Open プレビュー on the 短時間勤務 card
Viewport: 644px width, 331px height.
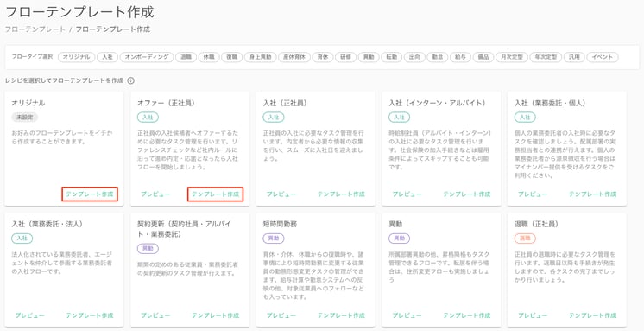(281, 315)
